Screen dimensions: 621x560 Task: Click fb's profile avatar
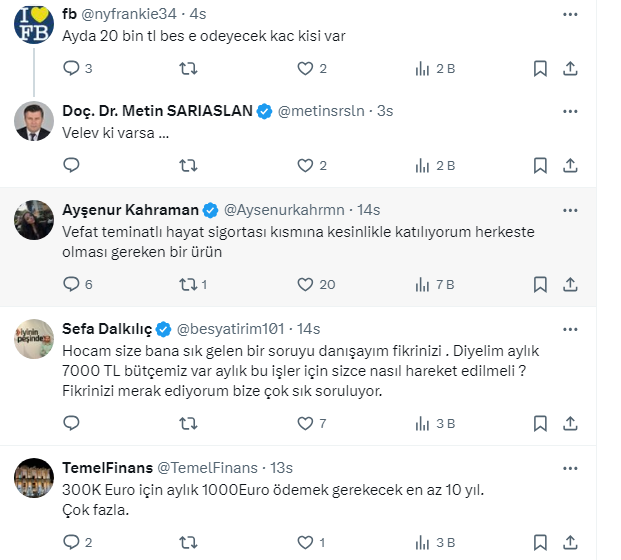point(33,23)
